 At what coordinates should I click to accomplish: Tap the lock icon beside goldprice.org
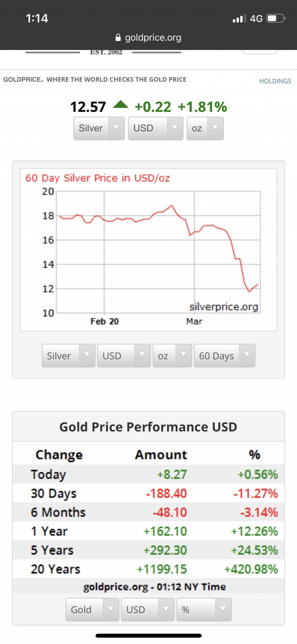coord(118,38)
